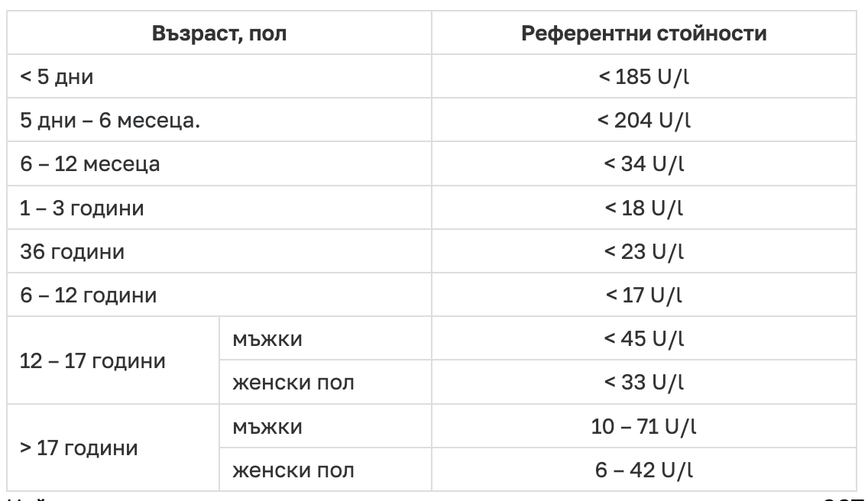Viewport: 868px width, 501px height.
Task: Click the "< 23 U/l" reference value
Action: (645, 251)
